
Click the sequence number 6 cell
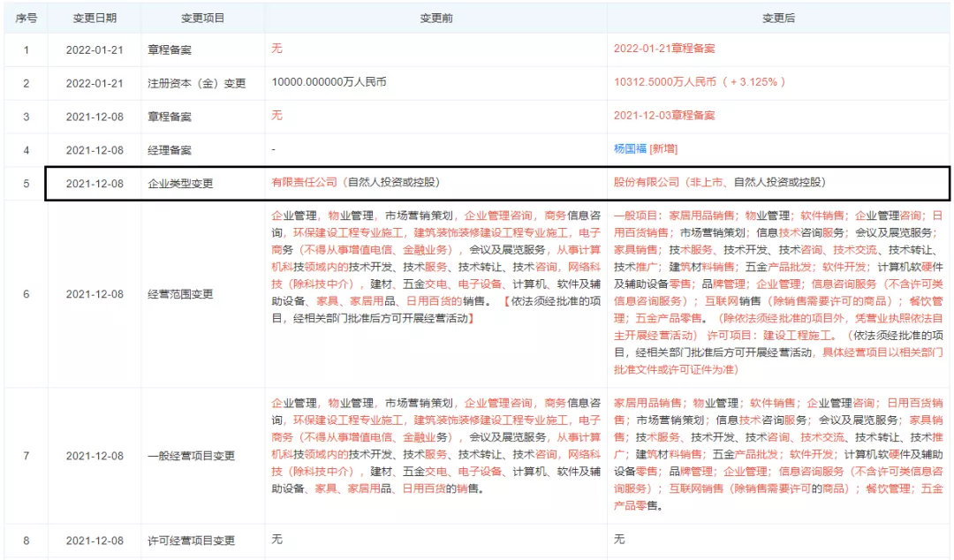(x=26, y=295)
